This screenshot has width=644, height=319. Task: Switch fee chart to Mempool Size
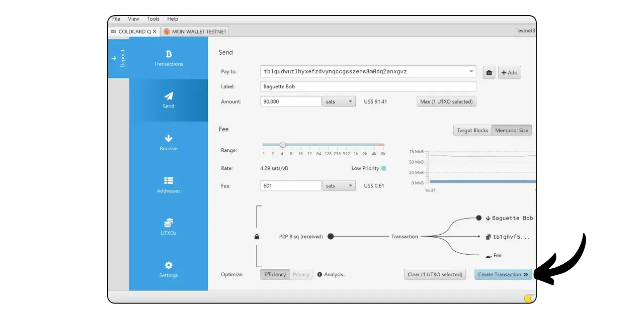[x=512, y=130]
